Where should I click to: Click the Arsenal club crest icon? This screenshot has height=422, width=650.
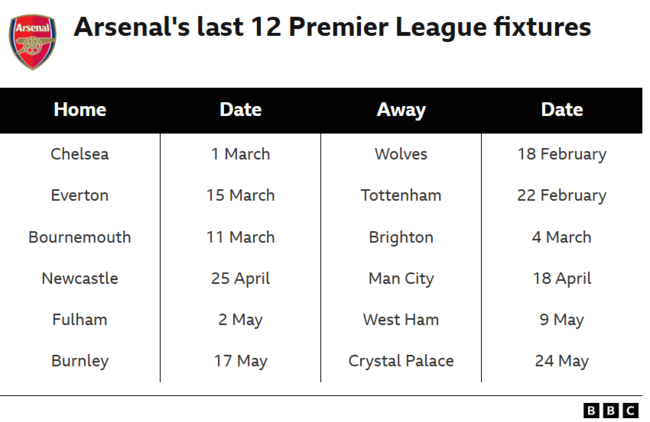[x=33, y=40]
